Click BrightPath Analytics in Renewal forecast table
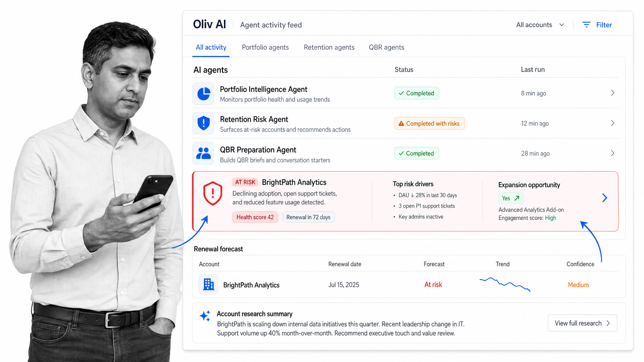This screenshot has width=644, height=362. tap(251, 285)
